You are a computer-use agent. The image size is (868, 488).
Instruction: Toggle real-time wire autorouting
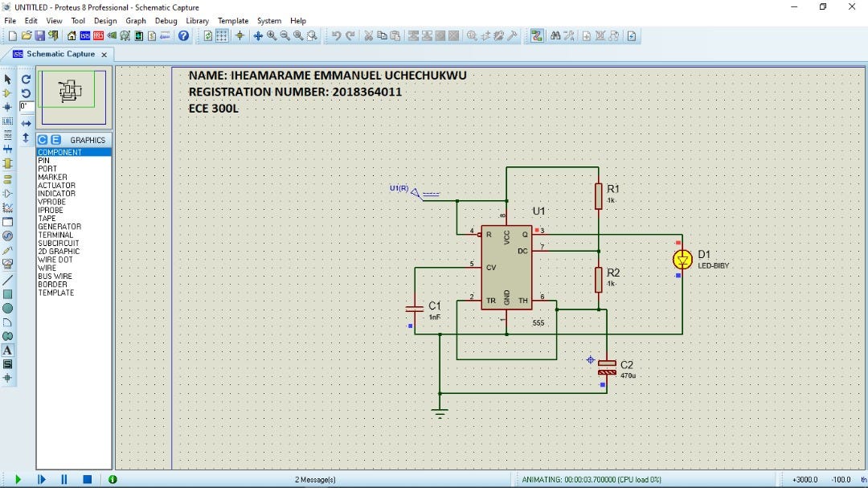tap(538, 35)
